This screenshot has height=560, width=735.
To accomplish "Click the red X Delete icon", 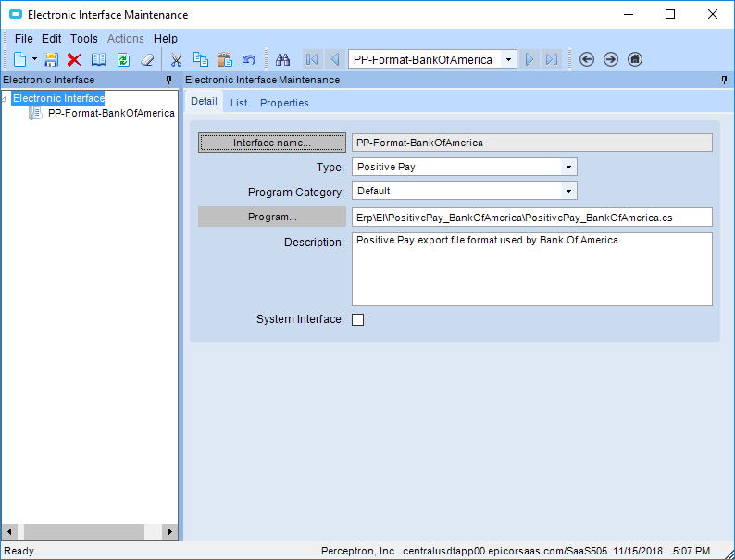I will tap(75, 59).
